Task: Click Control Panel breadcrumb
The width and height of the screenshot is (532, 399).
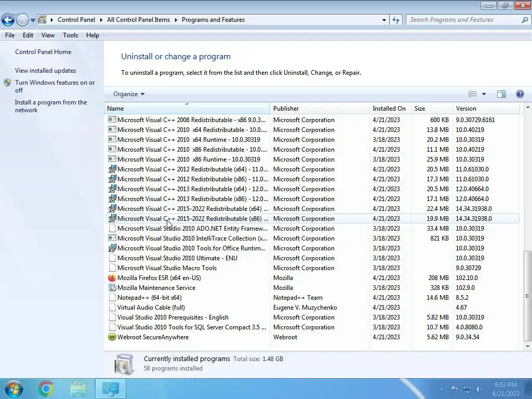Action: tap(76, 20)
